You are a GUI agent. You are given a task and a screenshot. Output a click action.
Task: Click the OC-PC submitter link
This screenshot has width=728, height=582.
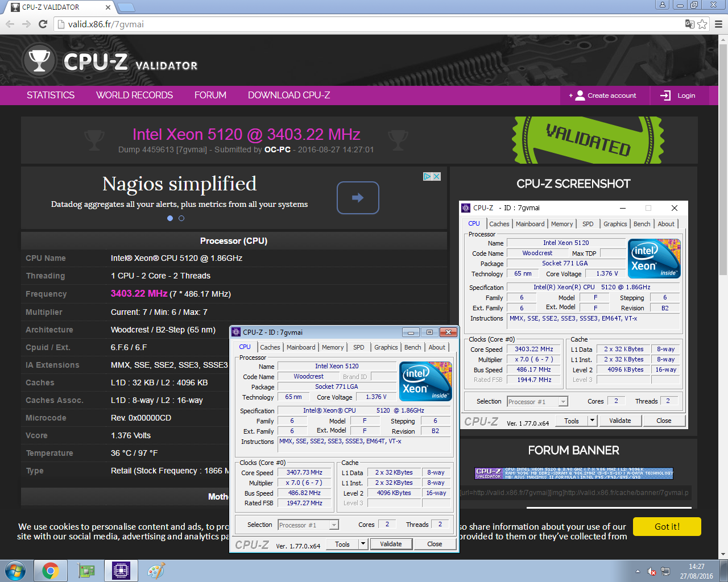point(278,149)
